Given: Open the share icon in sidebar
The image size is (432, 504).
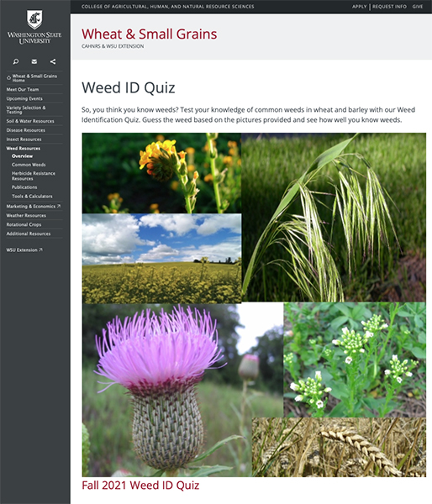Looking at the screenshot, I should tap(53, 61).
